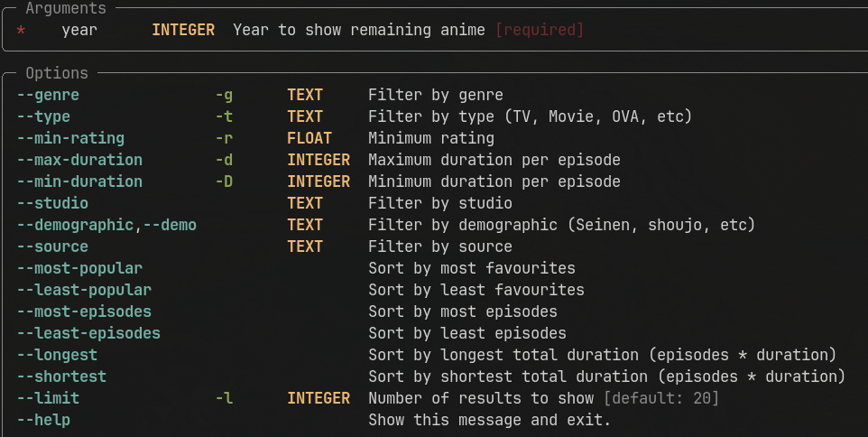
Task: Click the -g short flag
Action: coord(224,96)
